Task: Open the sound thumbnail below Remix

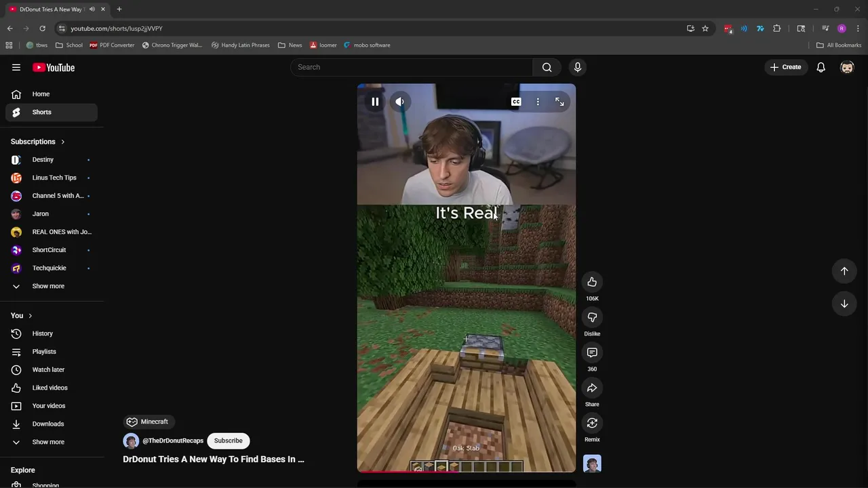Action: point(592,464)
